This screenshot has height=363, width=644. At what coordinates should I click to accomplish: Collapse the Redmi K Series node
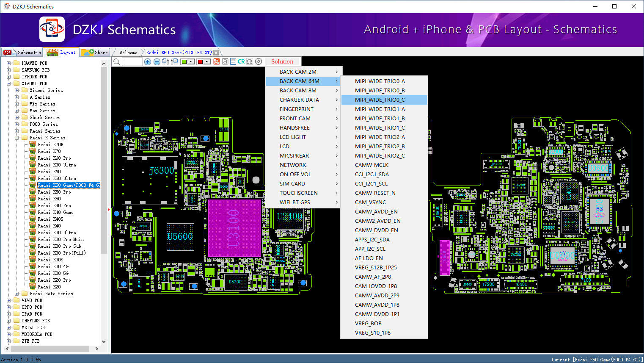point(17,138)
